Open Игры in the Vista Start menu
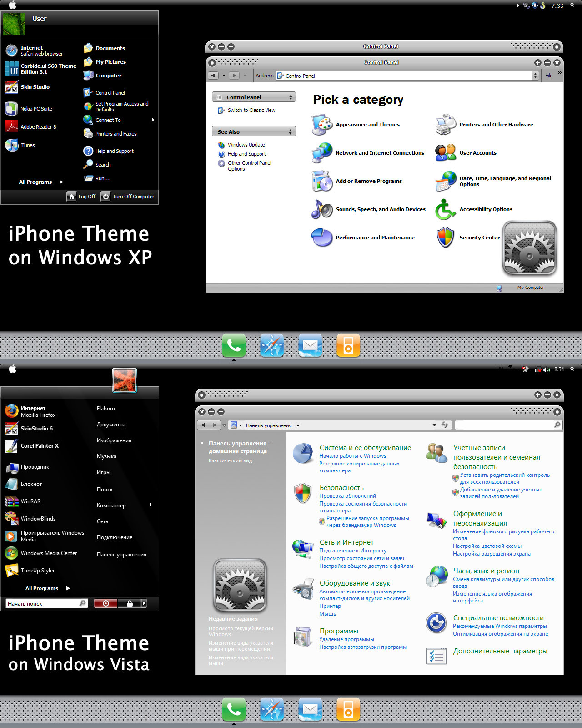582x728 pixels. click(104, 472)
